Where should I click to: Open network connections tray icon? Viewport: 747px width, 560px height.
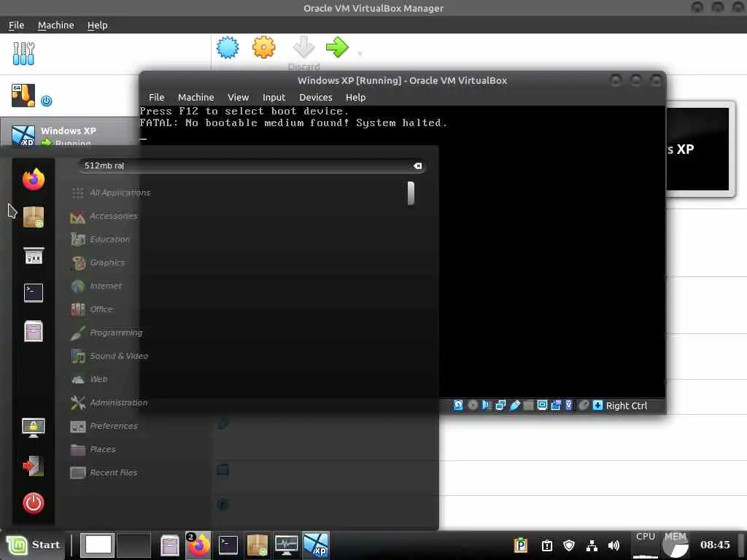point(592,545)
